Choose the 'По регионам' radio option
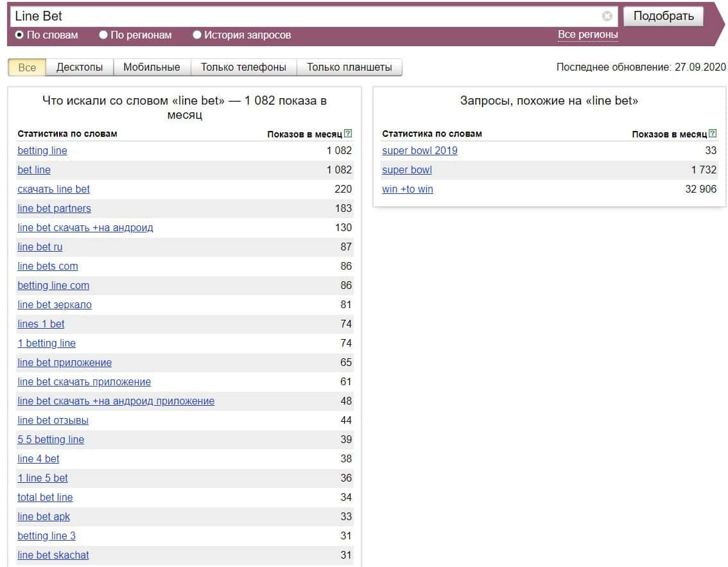The height and width of the screenshot is (567, 728). pos(103,35)
